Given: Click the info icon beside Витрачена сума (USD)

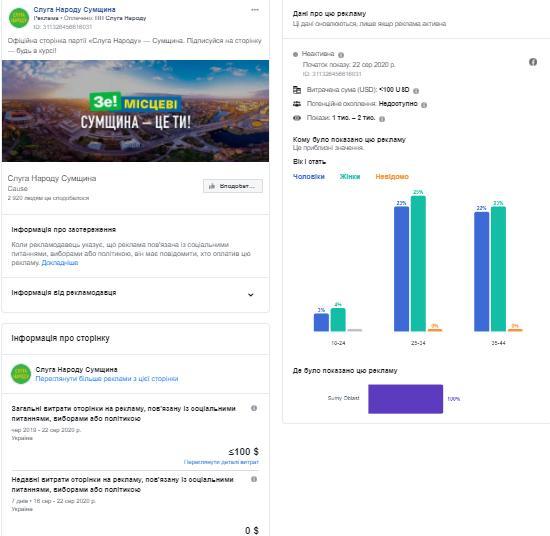Looking at the screenshot, I should (416, 91).
